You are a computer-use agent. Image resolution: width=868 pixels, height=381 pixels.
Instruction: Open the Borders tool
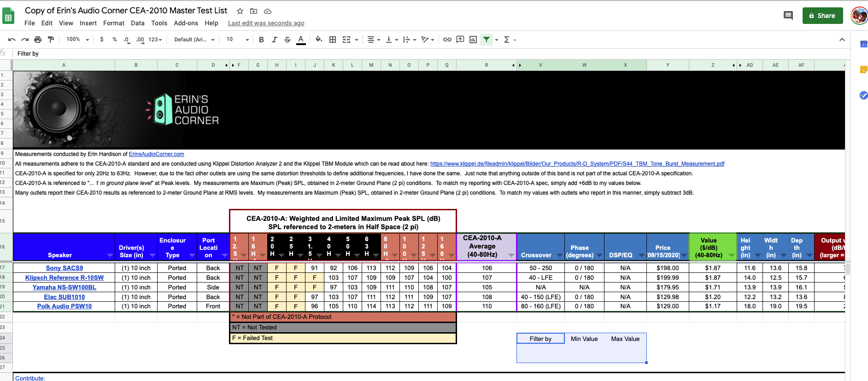click(333, 40)
